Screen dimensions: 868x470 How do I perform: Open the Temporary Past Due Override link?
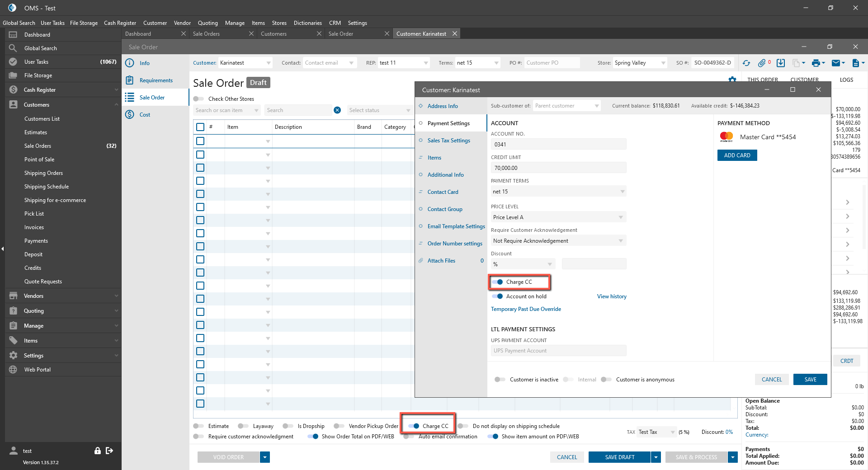click(x=526, y=309)
